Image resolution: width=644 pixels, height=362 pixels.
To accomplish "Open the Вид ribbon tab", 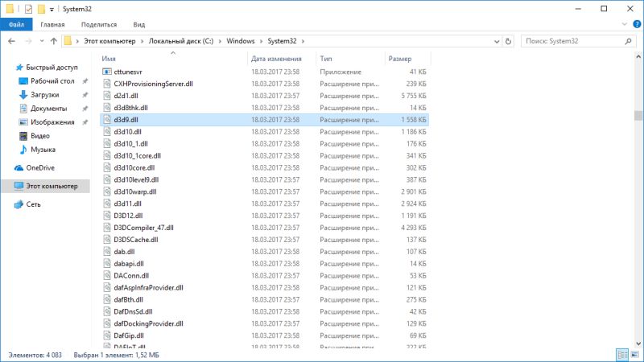I will 138,24.
